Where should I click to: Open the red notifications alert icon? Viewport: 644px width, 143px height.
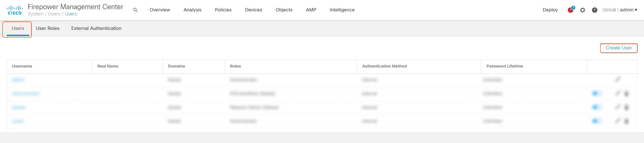point(570,10)
